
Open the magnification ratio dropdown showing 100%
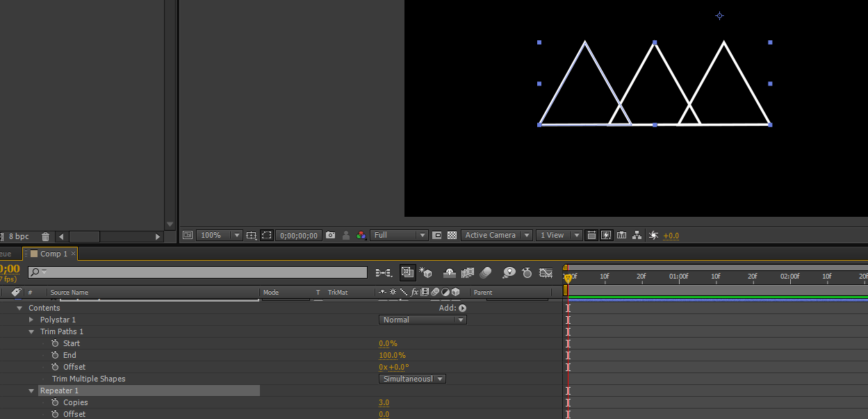(220, 236)
